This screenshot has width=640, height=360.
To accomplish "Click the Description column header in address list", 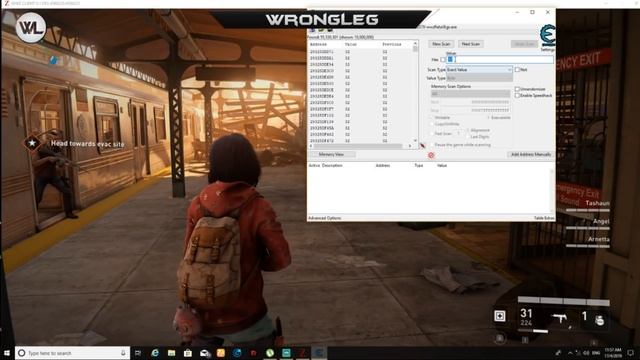I will pos(332,166).
